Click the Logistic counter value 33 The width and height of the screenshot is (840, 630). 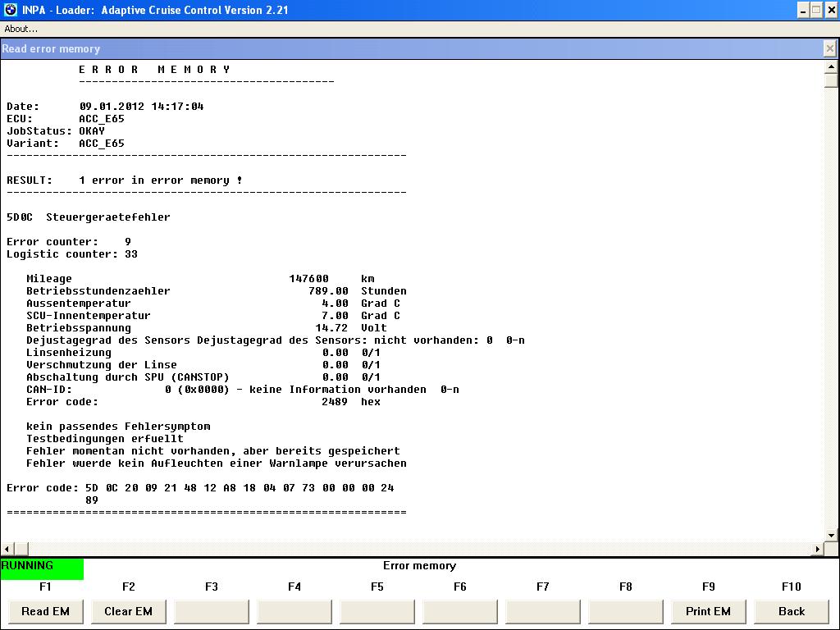click(131, 254)
